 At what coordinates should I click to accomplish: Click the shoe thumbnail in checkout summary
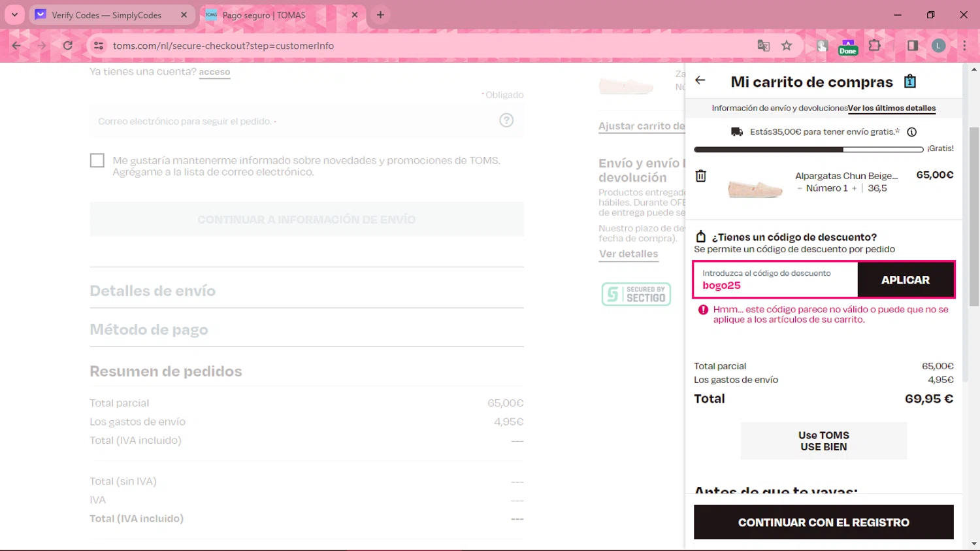click(x=626, y=85)
